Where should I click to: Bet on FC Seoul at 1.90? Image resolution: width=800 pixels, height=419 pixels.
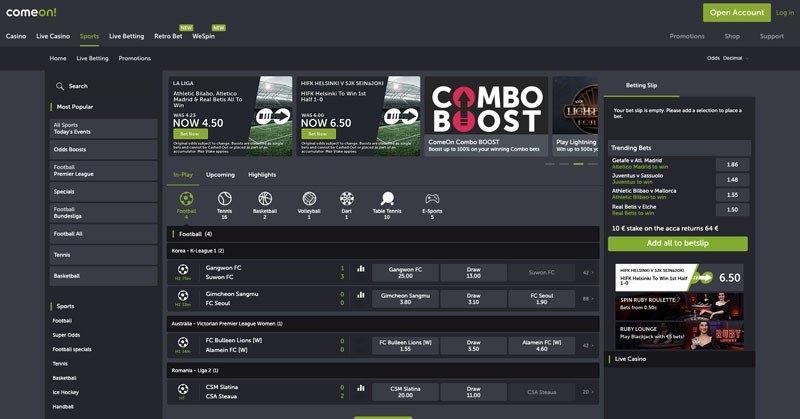click(541, 299)
